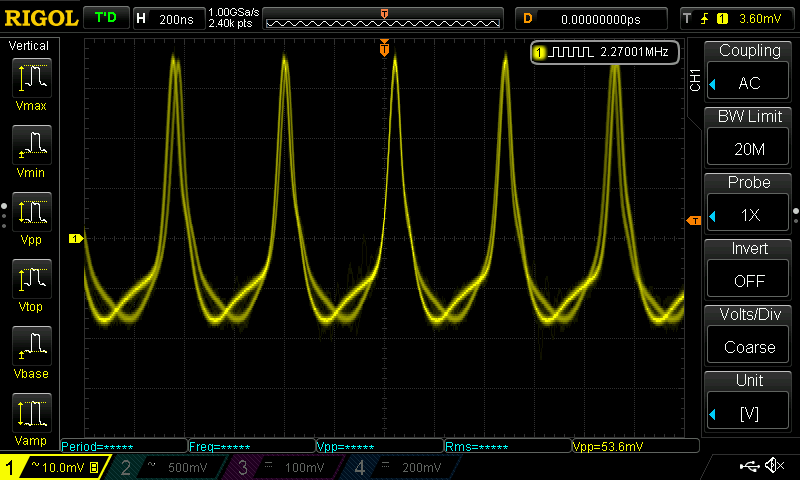Select the Vamp measurement icon
Screen dimensions: 800x480
click(32, 413)
